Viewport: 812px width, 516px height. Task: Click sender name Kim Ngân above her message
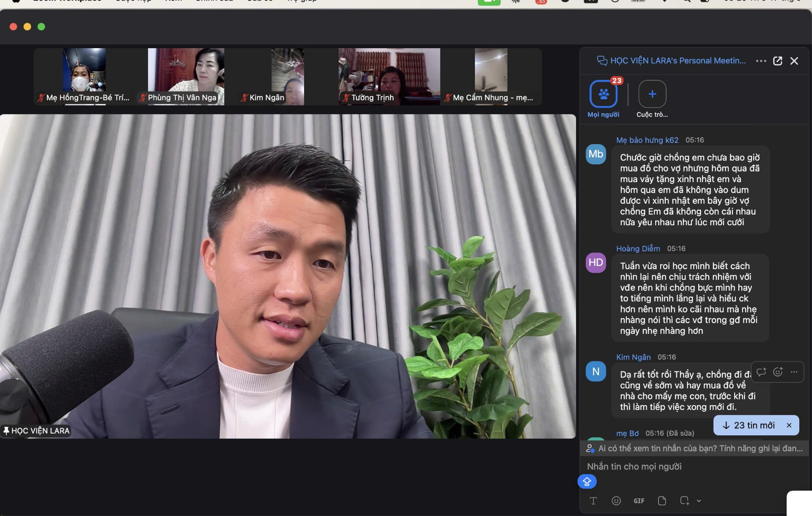[633, 357]
